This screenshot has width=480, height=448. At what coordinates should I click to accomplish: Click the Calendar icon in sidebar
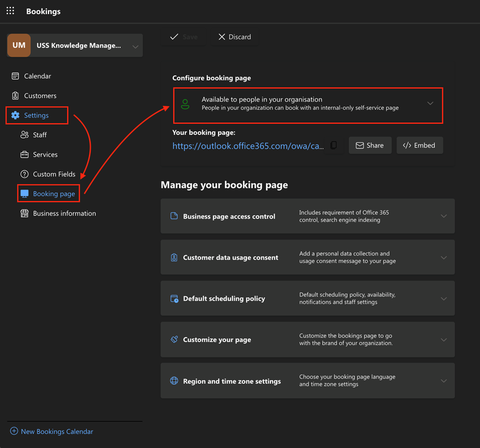(x=15, y=76)
